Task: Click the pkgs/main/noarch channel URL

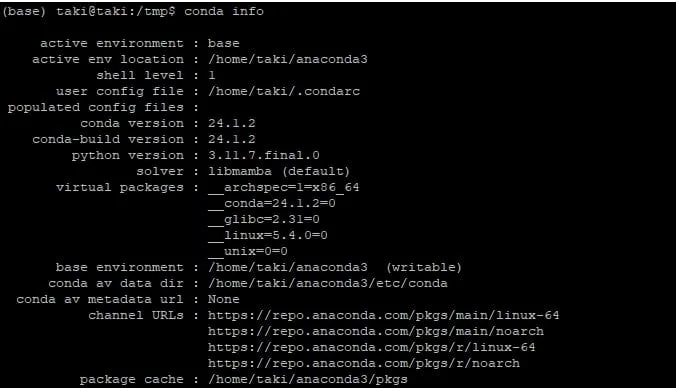Action: click(376, 331)
